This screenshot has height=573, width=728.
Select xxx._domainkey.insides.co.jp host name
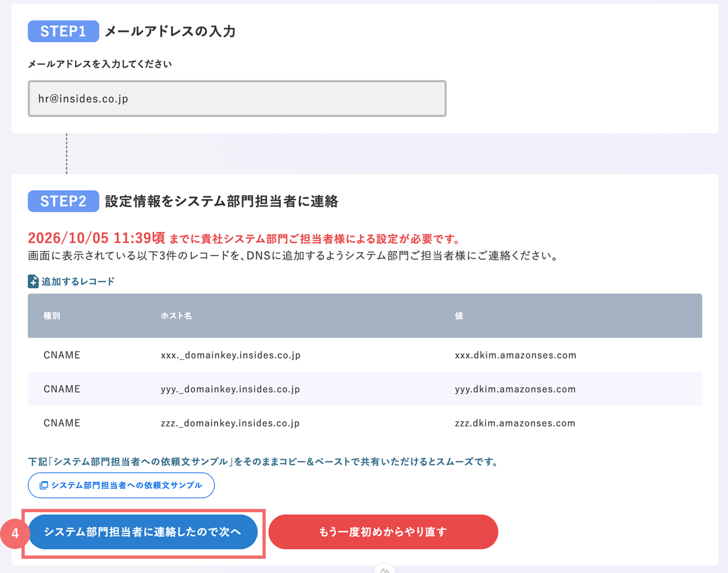pyautogui.click(x=230, y=355)
